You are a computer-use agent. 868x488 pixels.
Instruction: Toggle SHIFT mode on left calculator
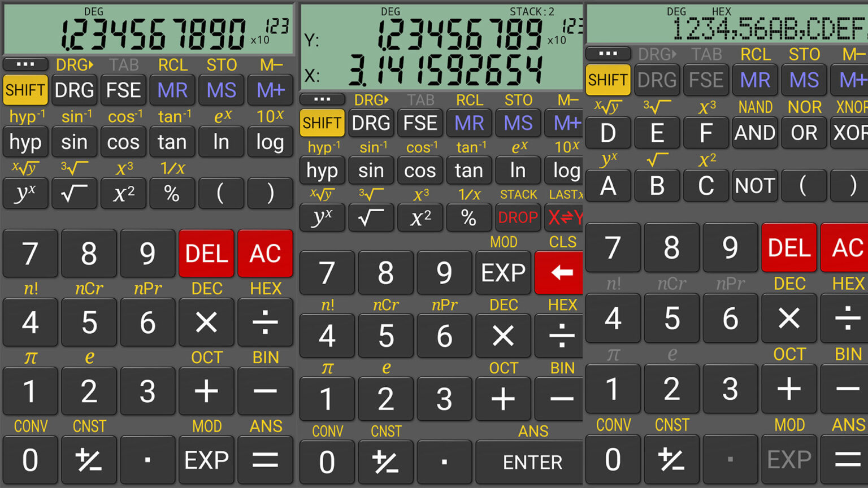pyautogui.click(x=25, y=90)
